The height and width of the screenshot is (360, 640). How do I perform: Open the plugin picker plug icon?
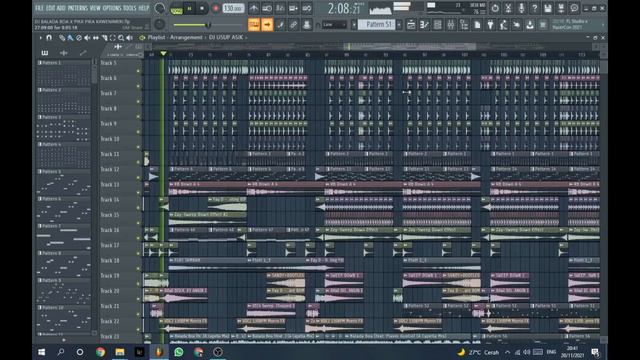tap(490, 25)
